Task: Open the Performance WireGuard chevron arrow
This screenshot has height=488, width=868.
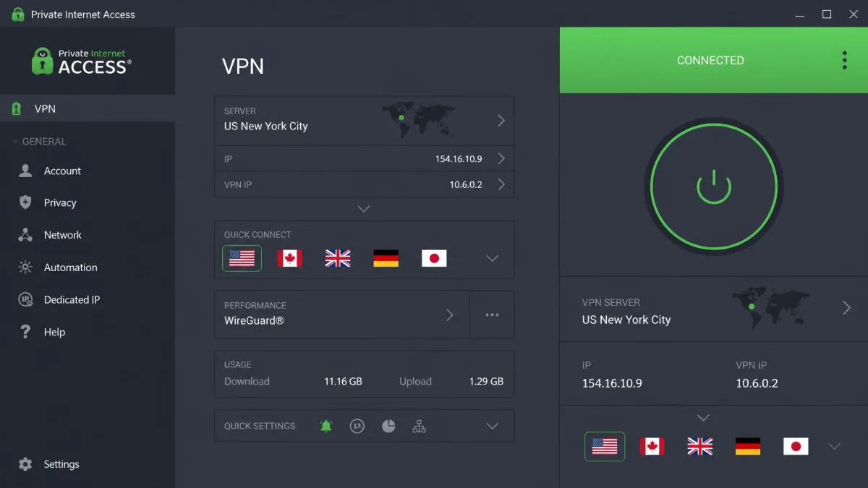Action: pyautogui.click(x=449, y=314)
